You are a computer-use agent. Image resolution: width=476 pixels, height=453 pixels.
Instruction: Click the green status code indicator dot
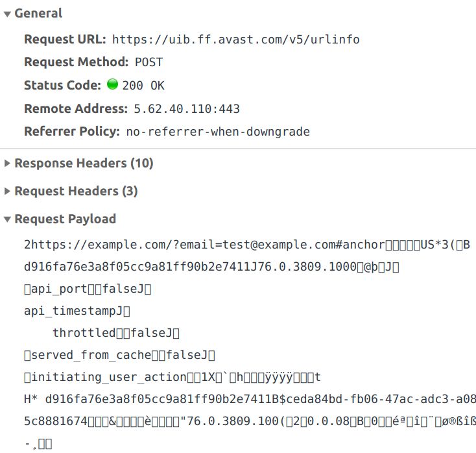pyautogui.click(x=112, y=84)
